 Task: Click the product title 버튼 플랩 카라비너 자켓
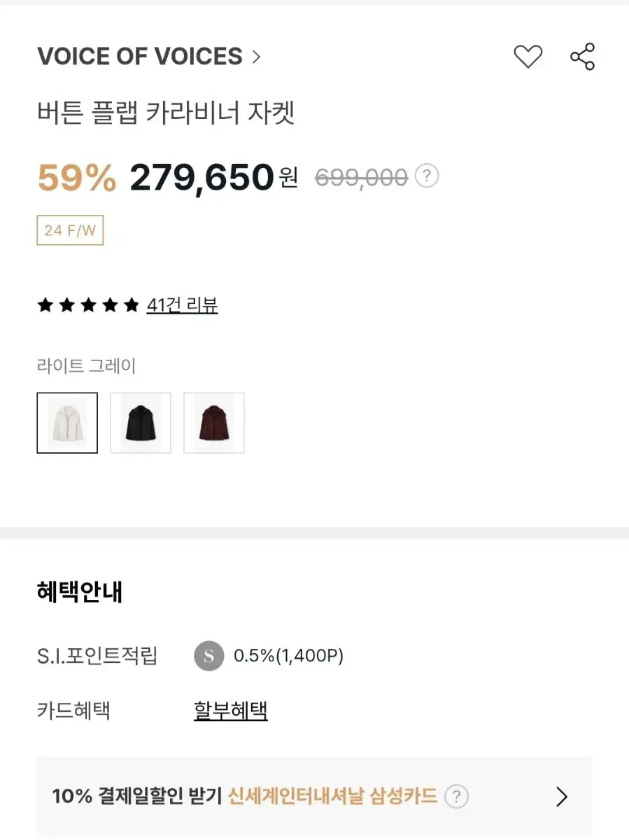coord(166,113)
